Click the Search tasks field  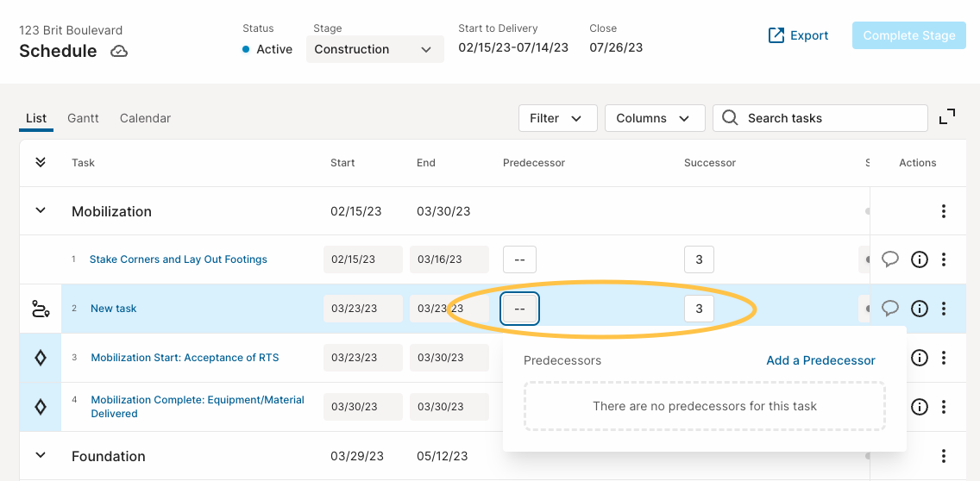(x=820, y=118)
